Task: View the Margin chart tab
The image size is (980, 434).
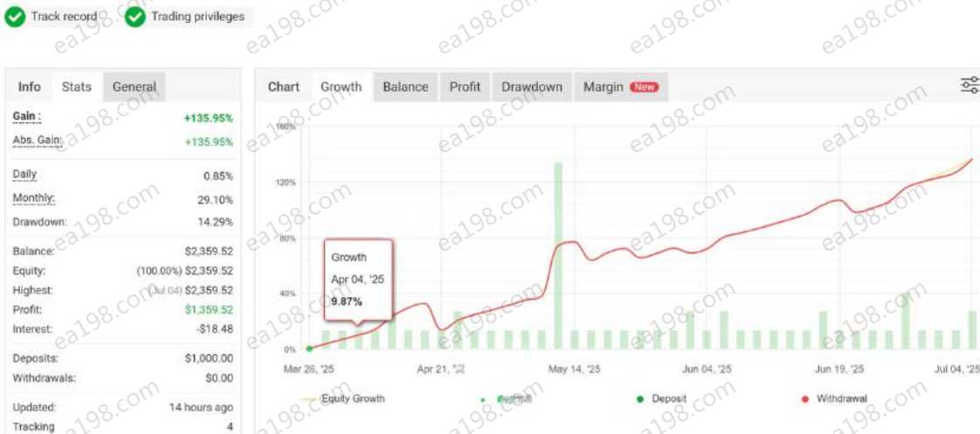Action: pos(620,86)
